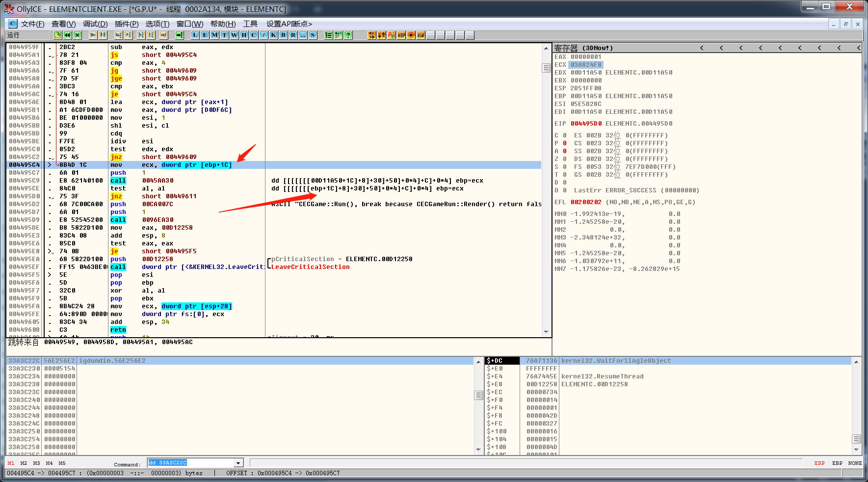
Task: Toggle the M1 memory tab
Action: pos(11,463)
